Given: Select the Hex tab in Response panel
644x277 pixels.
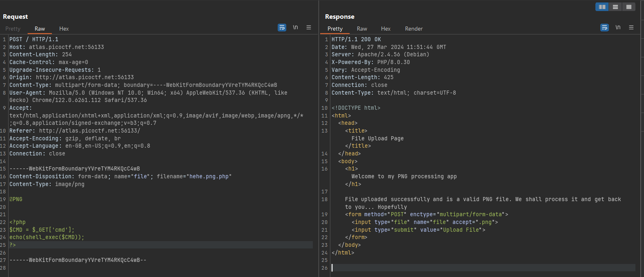Looking at the screenshot, I should pos(386,29).
